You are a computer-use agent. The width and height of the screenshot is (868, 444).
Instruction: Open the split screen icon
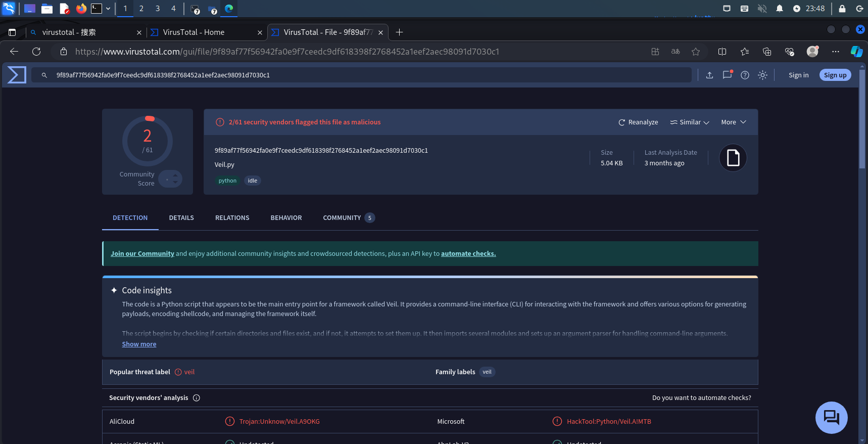pyautogui.click(x=722, y=52)
